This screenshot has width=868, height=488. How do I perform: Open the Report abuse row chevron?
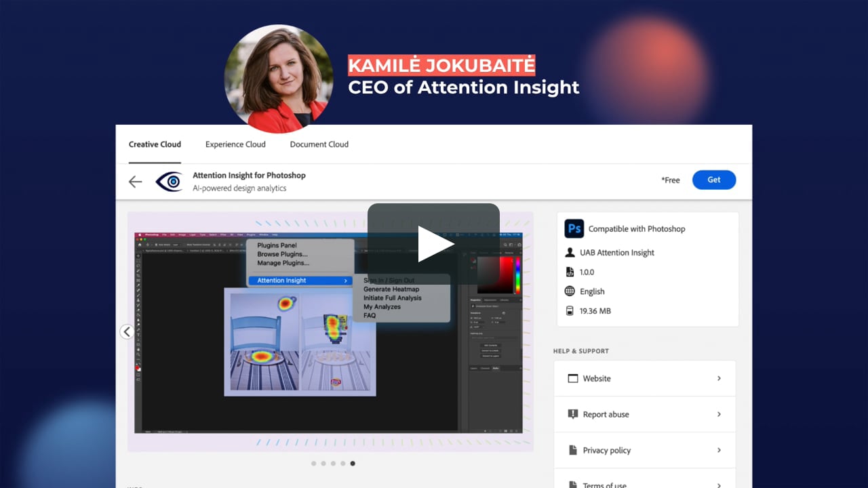pos(719,414)
